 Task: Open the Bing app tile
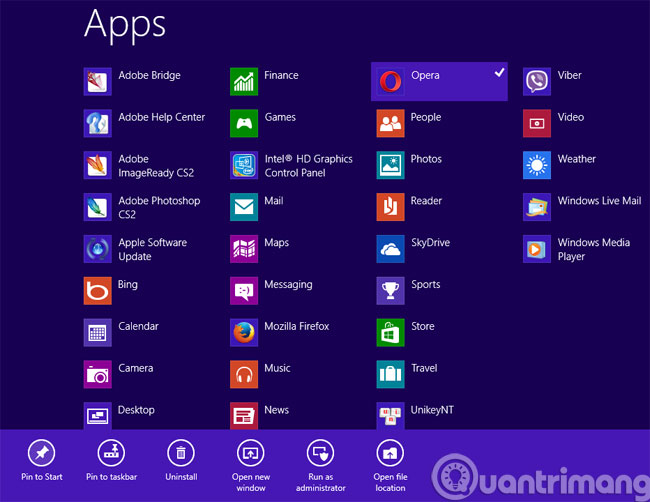[x=97, y=291]
